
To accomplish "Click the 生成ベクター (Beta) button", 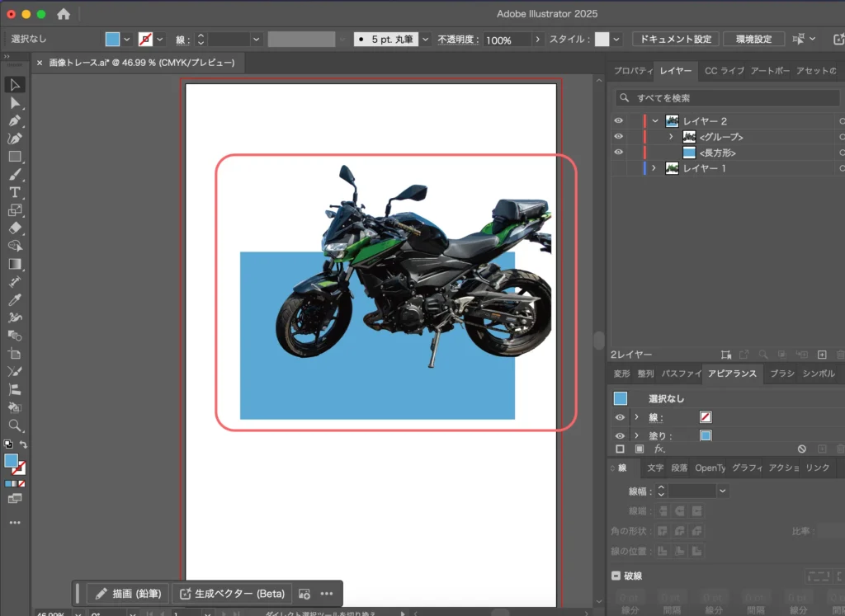I will [232, 594].
